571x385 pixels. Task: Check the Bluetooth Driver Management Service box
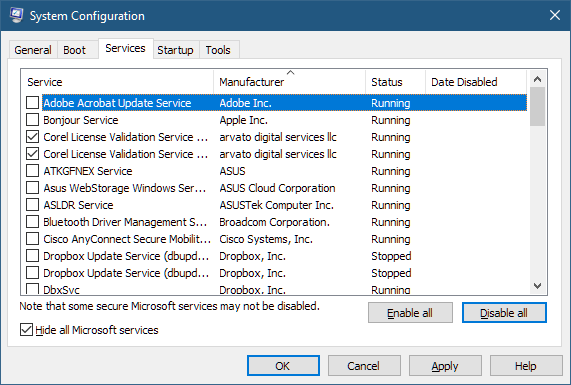pos(32,222)
